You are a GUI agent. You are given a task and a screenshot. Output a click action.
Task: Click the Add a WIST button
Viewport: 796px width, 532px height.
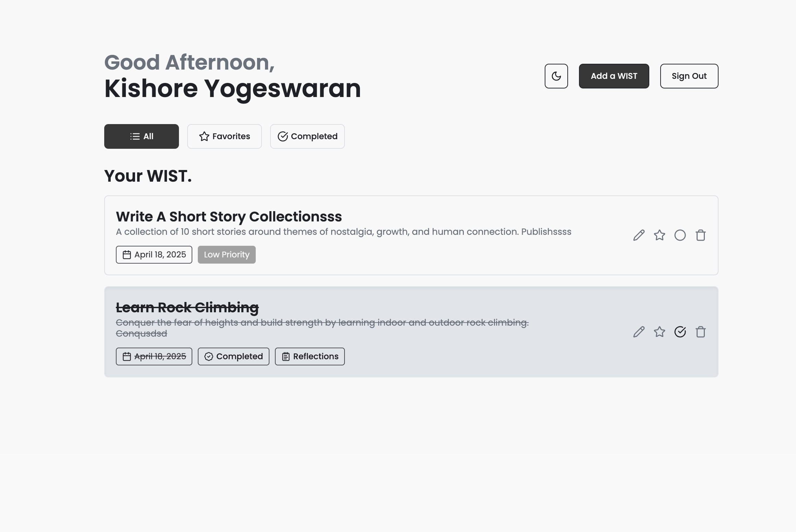(614, 76)
